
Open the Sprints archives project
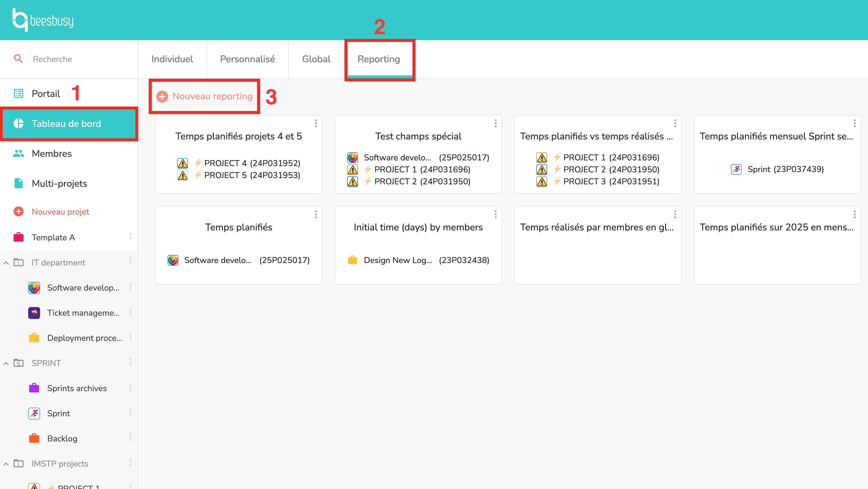[77, 388]
